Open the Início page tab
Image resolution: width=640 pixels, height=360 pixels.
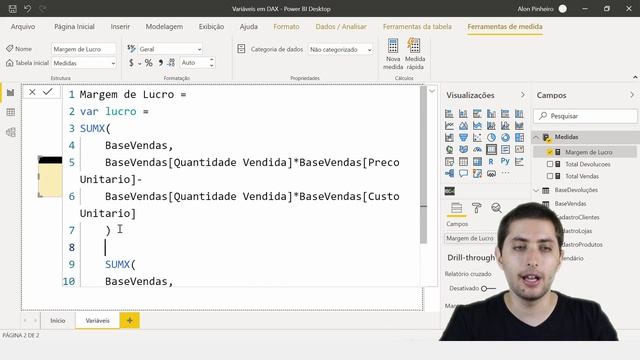click(x=58, y=321)
